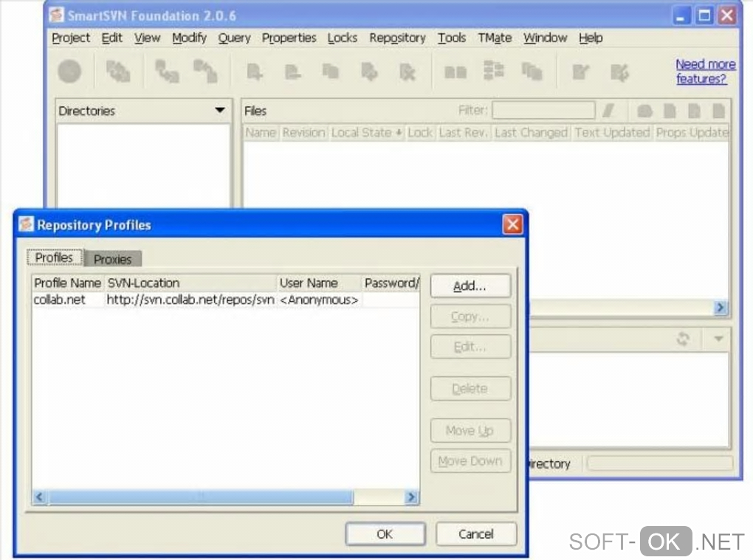
Task: Click the SVN-Location column header
Action: (x=190, y=283)
